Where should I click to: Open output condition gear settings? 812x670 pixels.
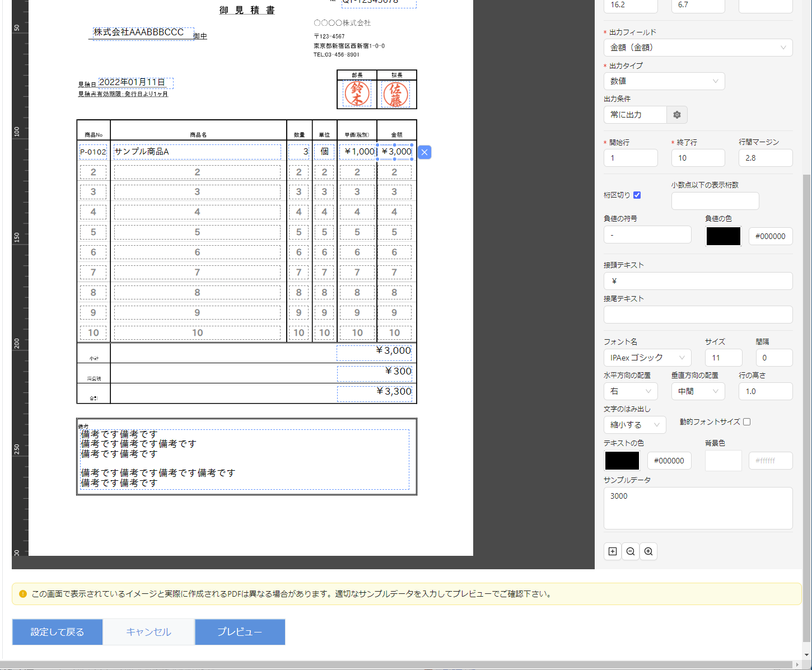677,115
